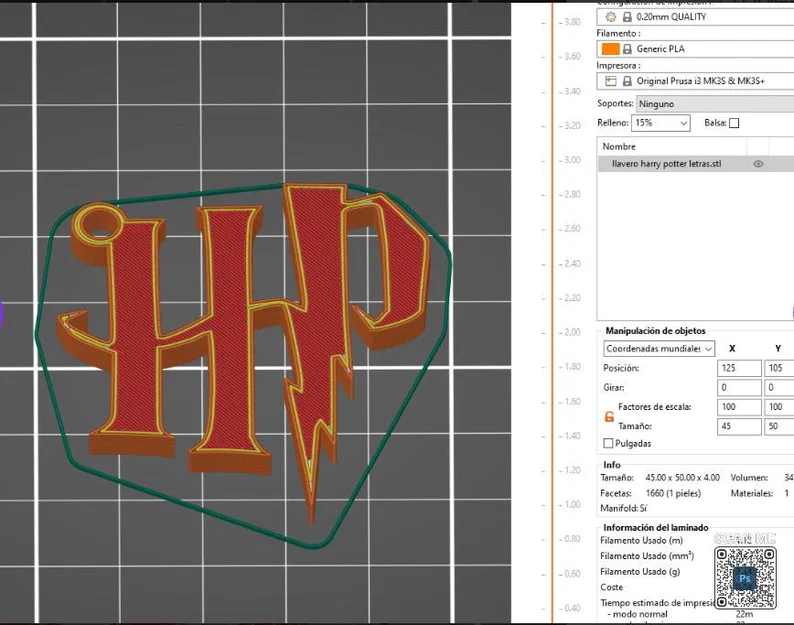794x625 pixels.
Task: Click the Posición X field showing 125
Action: [739, 368]
